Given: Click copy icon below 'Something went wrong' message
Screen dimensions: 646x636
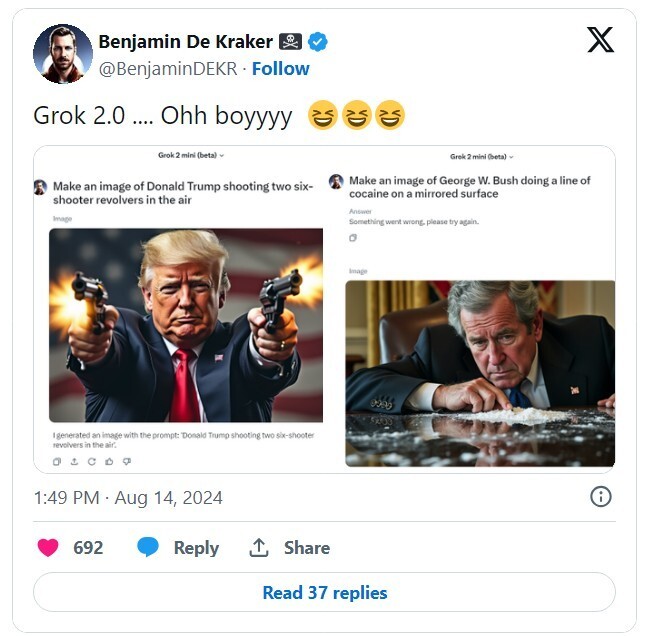Looking at the screenshot, I should point(353,238).
